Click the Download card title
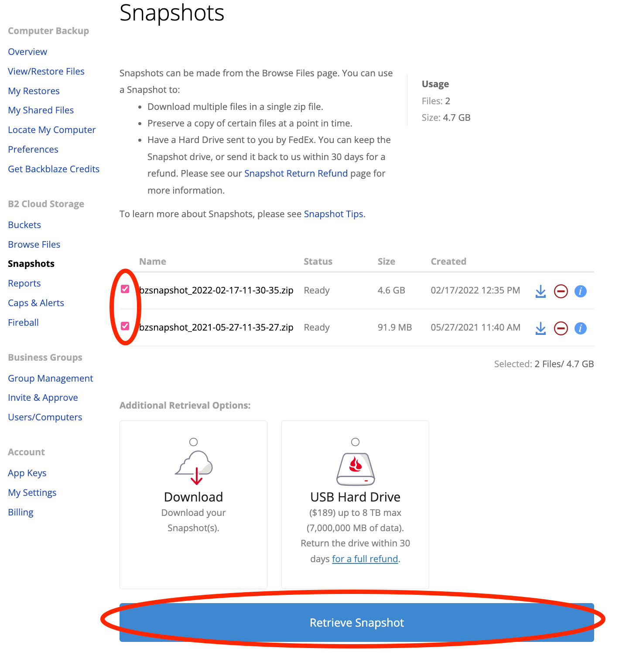This screenshot has width=619, height=672. tap(194, 497)
